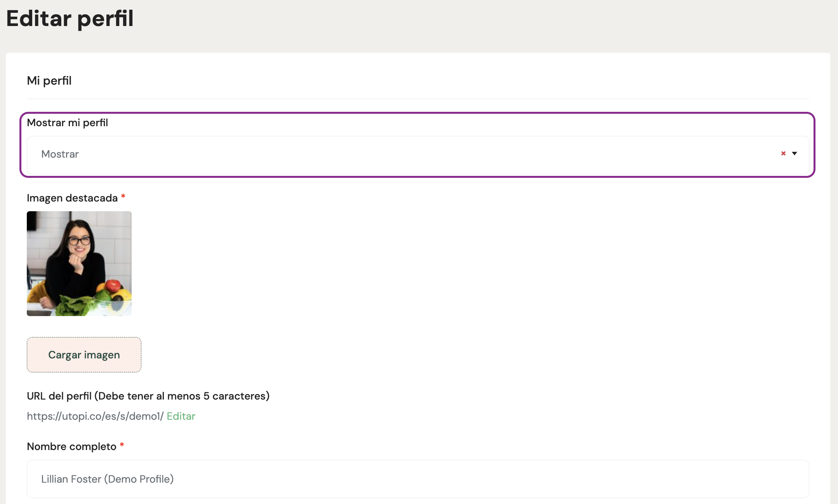Click divider line under Mi perfil
Image resolution: width=838 pixels, height=504 pixels.
418,99
